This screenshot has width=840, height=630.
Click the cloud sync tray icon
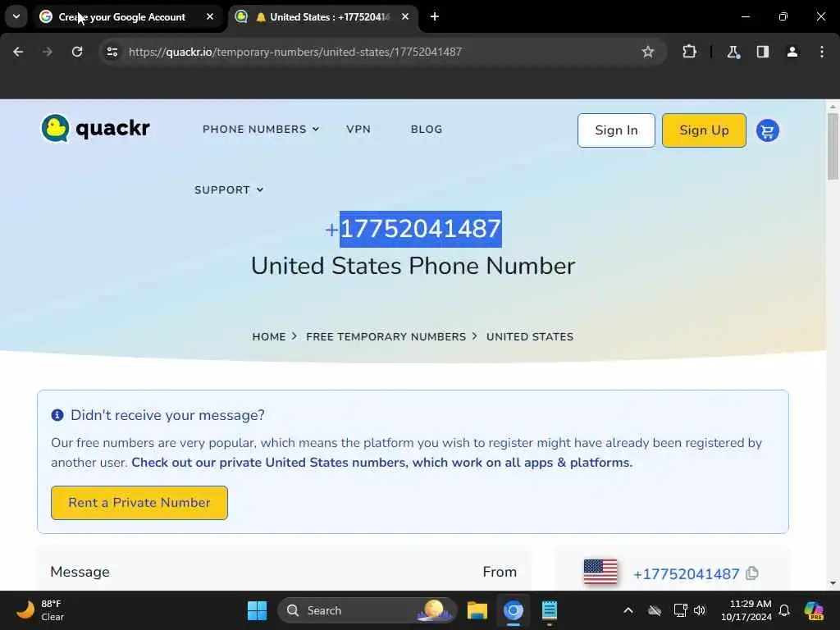click(654, 610)
